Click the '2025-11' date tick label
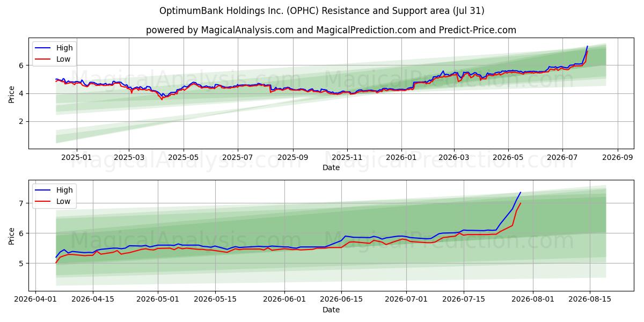This screenshot has width=644, height=322. pyautogui.click(x=347, y=158)
